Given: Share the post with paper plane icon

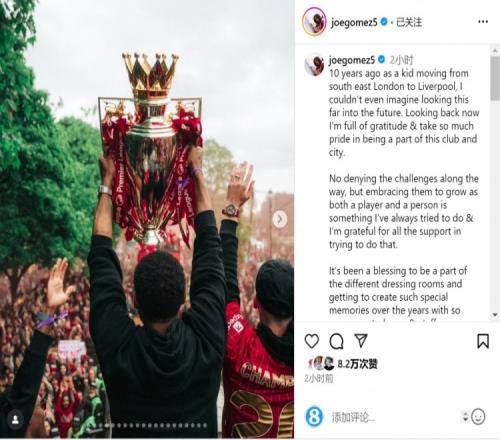Looking at the screenshot, I should tap(361, 340).
